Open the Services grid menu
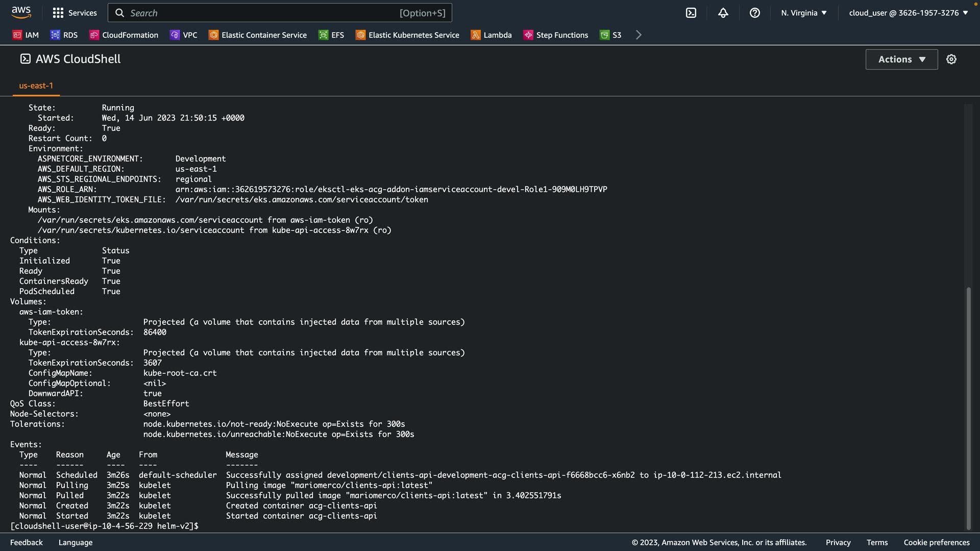The width and height of the screenshot is (980, 551). [75, 13]
